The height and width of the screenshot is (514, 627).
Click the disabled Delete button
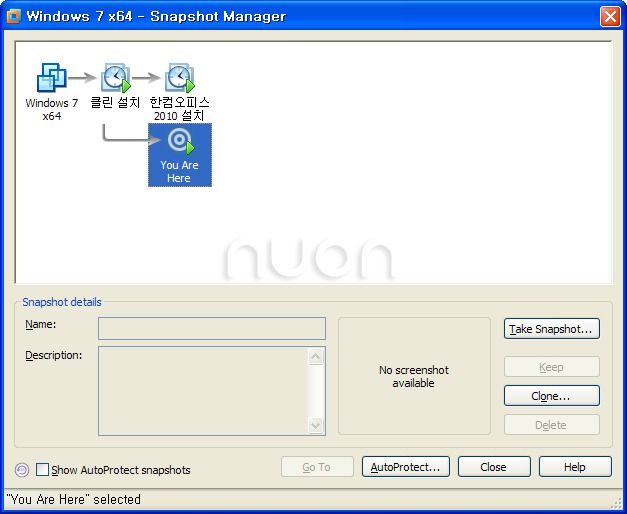551,424
